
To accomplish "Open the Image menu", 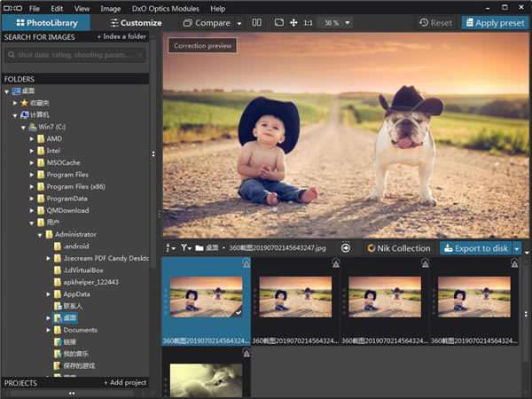I will point(110,9).
